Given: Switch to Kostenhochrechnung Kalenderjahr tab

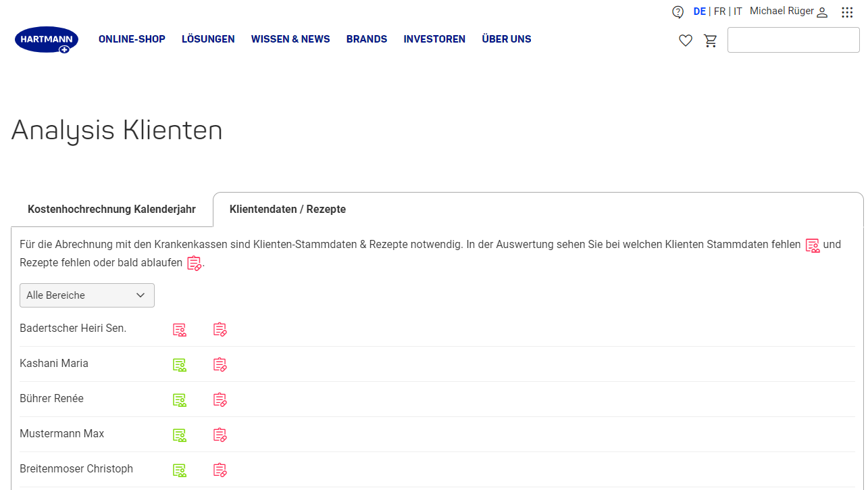Looking at the screenshot, I should tap(111, 210).
